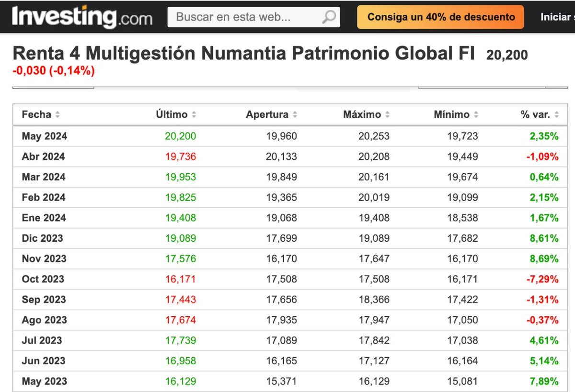Image resolution: width=575 pixels, height=392 pixels.
Task: Click Último value 19,736 for Abr 2024
Action: 180,157
